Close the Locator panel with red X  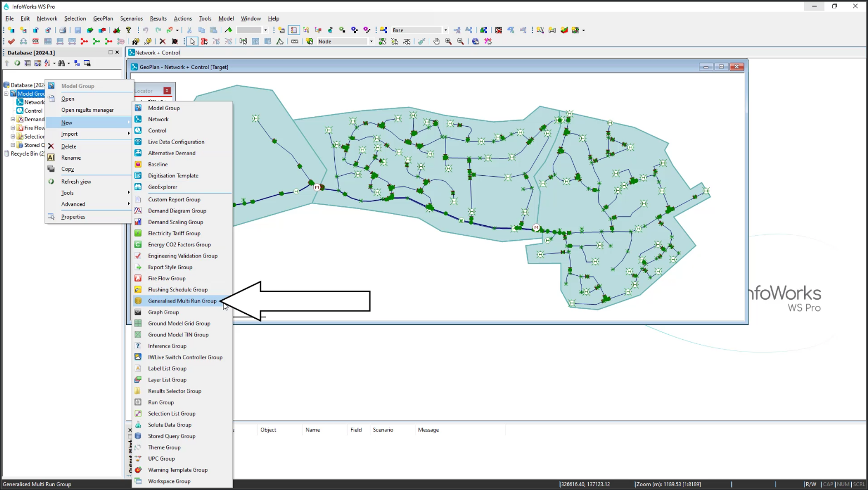point(167,91)
